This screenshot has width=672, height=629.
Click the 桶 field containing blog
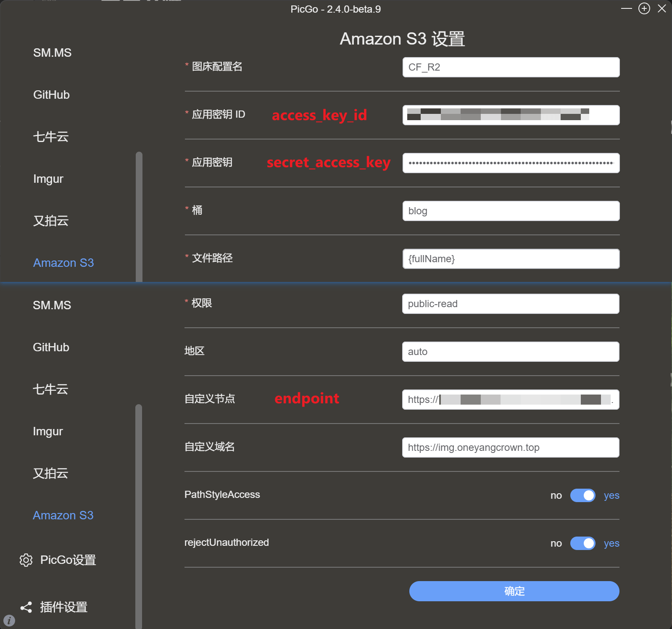click(511, 211)
